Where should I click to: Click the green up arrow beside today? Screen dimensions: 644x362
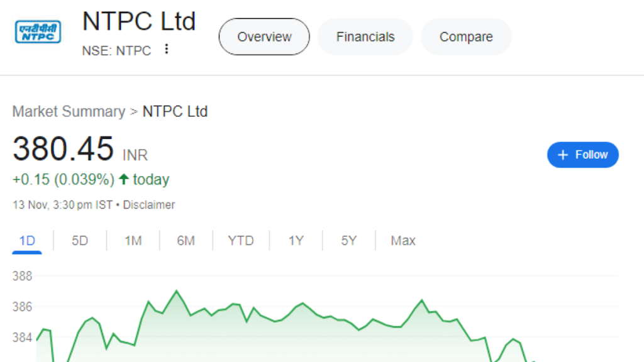coord(124,179)
